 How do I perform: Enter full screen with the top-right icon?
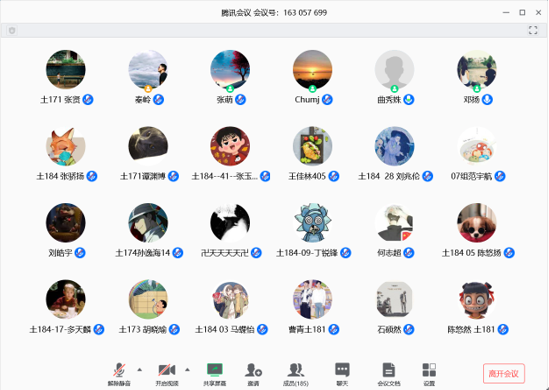533,30
